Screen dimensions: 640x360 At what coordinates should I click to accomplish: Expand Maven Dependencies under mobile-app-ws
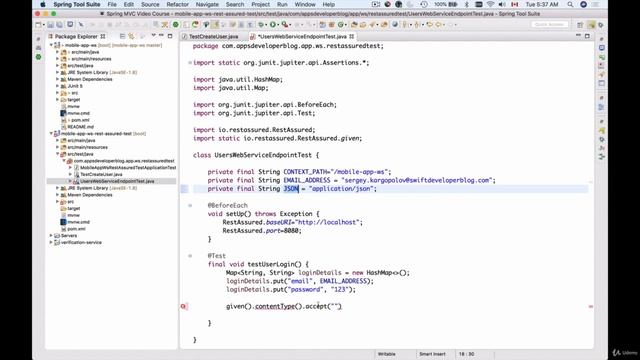coord(58,79)
